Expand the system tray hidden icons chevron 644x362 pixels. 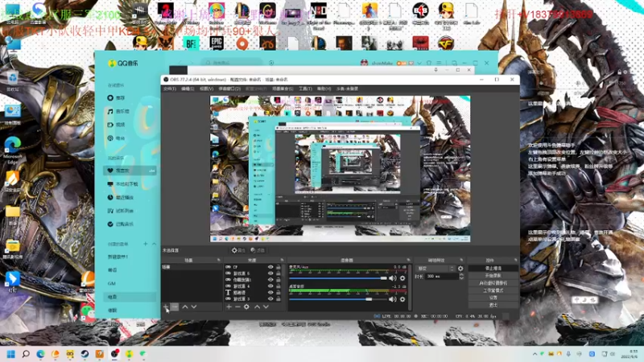(x=535, y=354)
